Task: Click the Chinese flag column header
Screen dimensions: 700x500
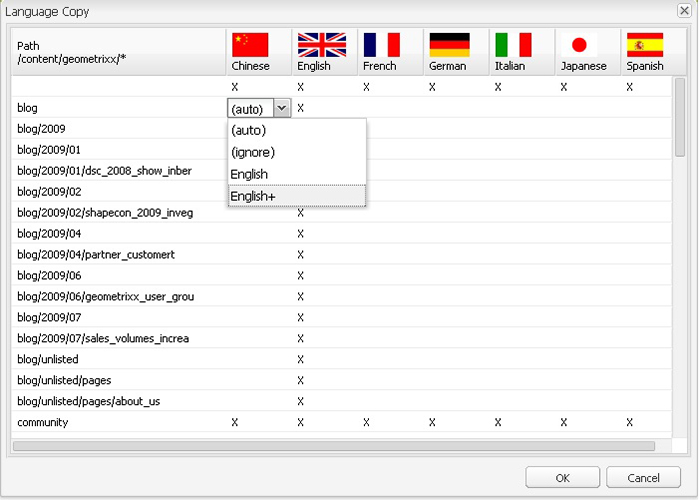Action: coord(251,50)
